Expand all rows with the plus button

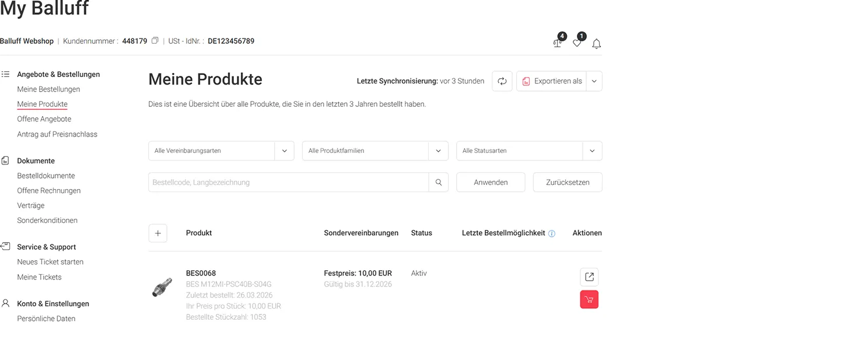coord(158,233)
